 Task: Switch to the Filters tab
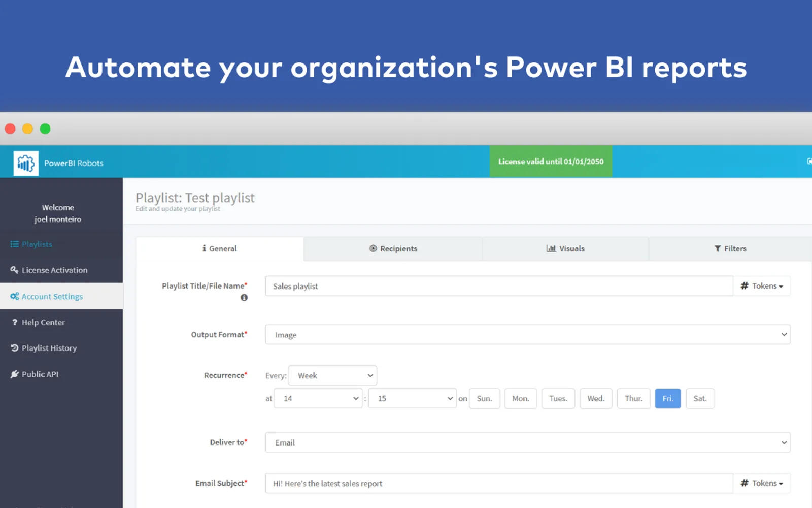click(x=730, y=249)
